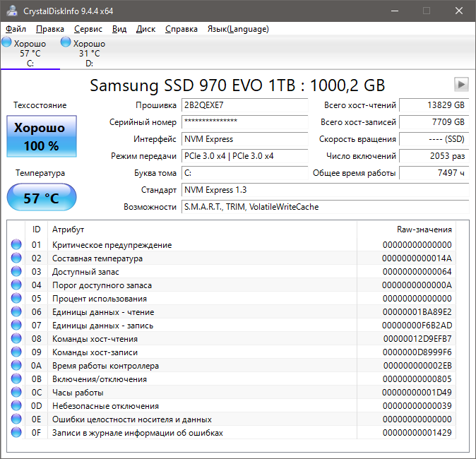Screen dimensions: 476x459
Task: Select the Команды хост-чтения row
Action: tap(232, 338)
